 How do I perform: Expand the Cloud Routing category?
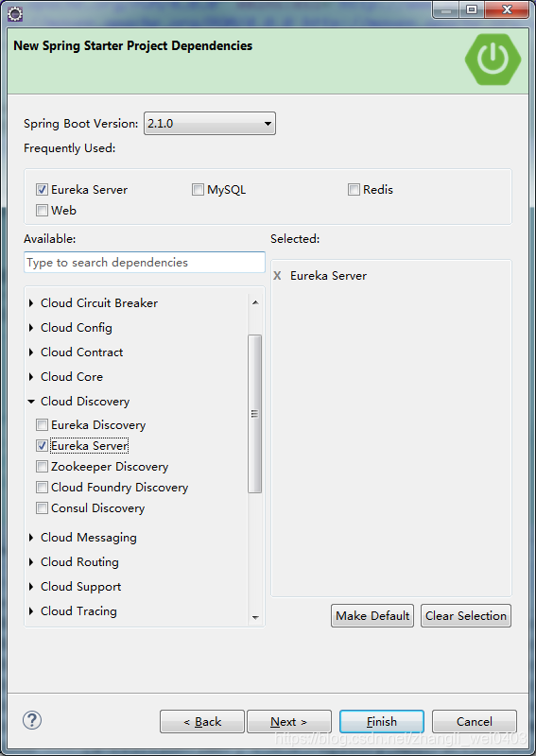31,561
